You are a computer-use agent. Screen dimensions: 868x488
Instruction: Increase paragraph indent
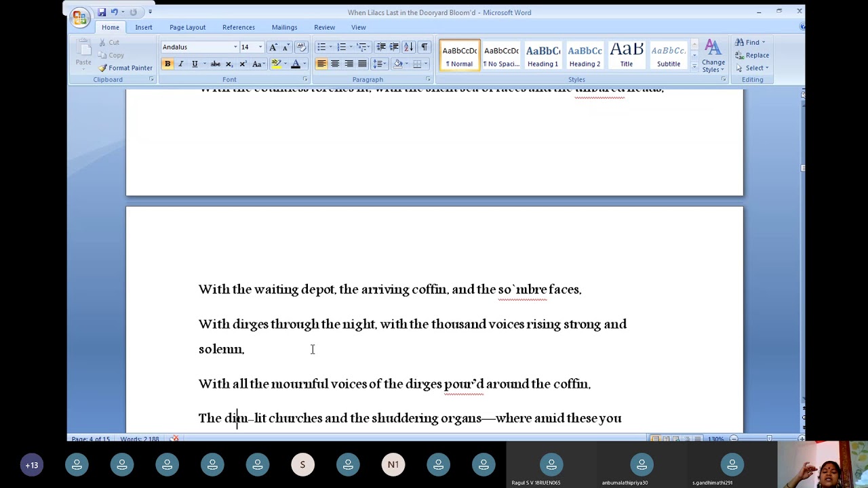[394, 47]
